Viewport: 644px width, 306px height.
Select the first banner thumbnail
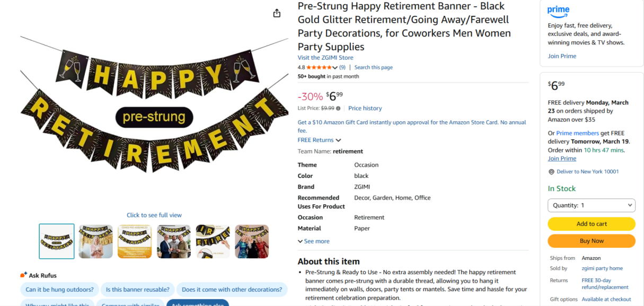(57, 241)
